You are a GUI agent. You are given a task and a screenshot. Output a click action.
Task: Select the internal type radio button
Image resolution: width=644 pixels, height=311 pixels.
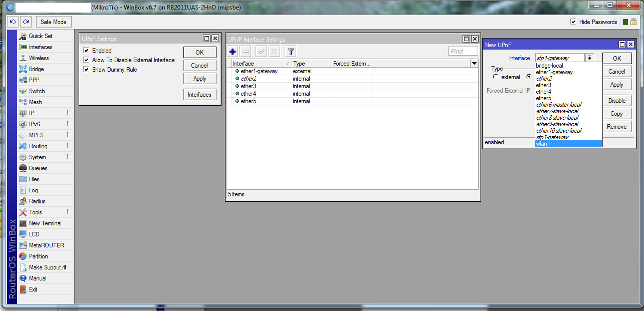(x=529, y=77)
